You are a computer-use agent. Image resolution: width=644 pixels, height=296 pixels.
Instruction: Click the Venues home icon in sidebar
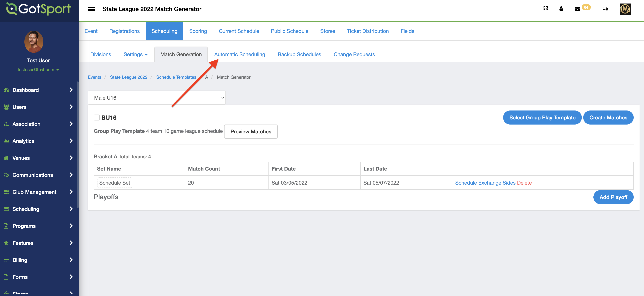tap(6, 158)
